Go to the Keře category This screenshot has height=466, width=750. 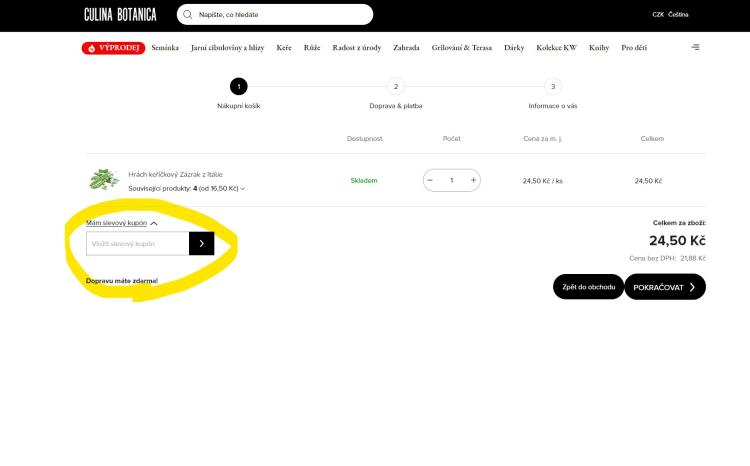(x=284, y=47)
